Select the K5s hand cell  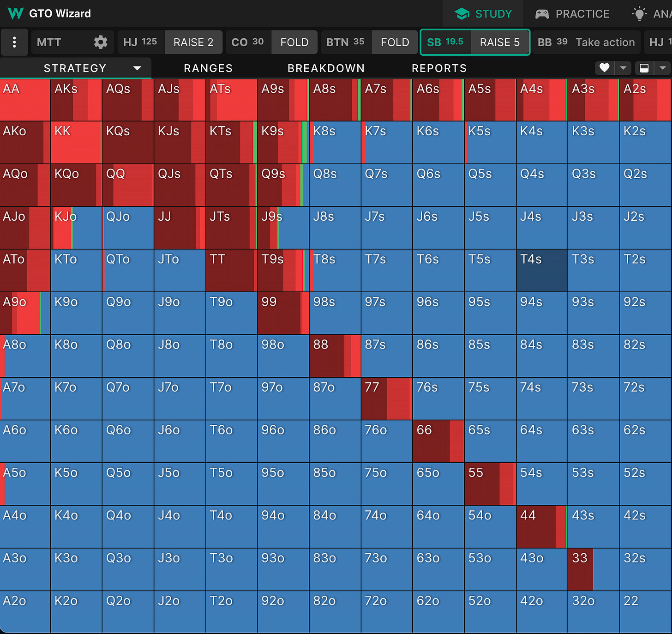(490, 142)
